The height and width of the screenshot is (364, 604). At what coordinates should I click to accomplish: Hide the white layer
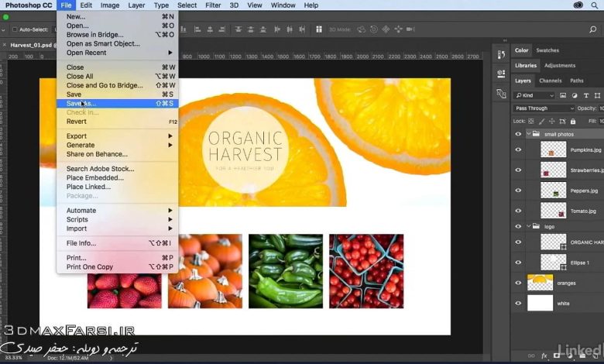(518, 303)
